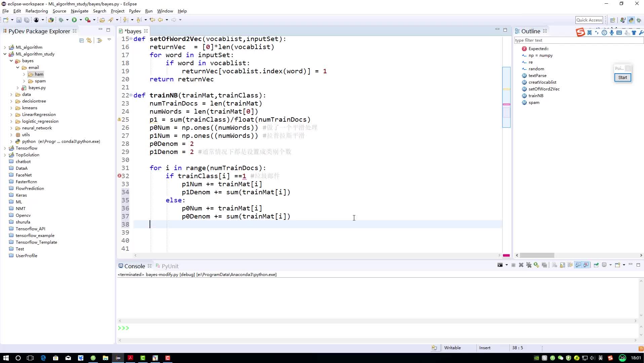This screenshot has height=363, width=644.
Task: Click the Pin Console icon
Action: pos(596,265)
